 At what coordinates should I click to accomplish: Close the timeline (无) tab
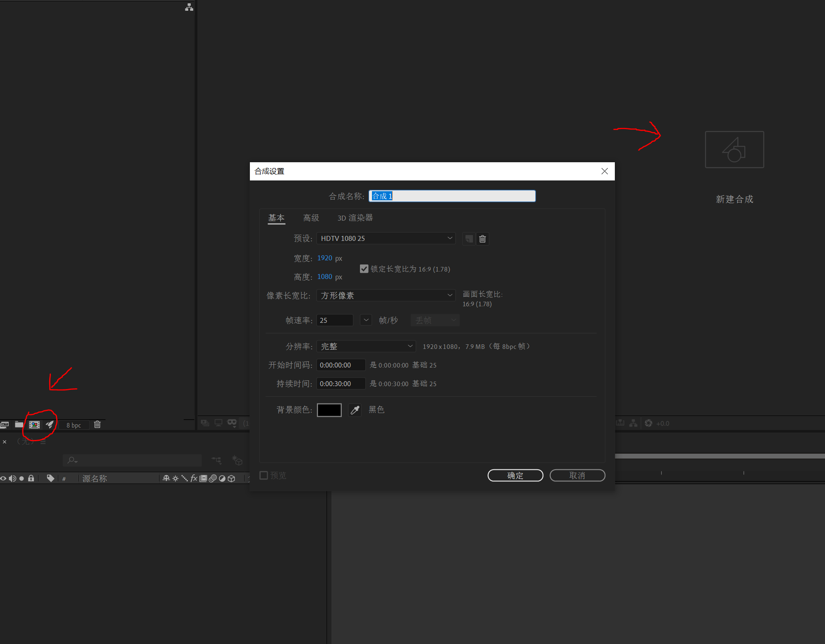[5, 442]
